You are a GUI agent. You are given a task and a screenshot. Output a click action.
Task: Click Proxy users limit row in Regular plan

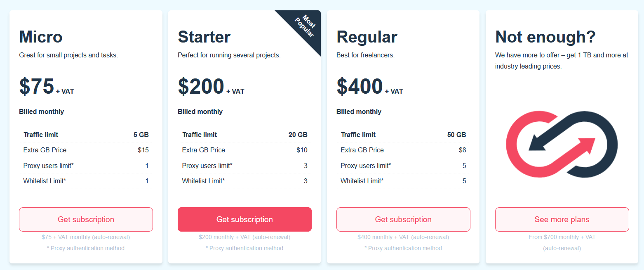403,166
